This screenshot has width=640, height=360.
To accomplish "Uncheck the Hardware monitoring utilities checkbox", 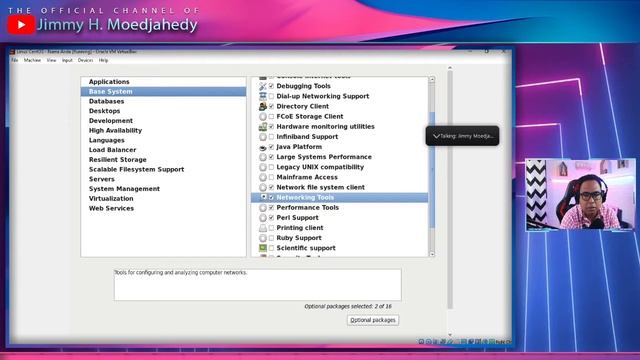I will [271, 127].
